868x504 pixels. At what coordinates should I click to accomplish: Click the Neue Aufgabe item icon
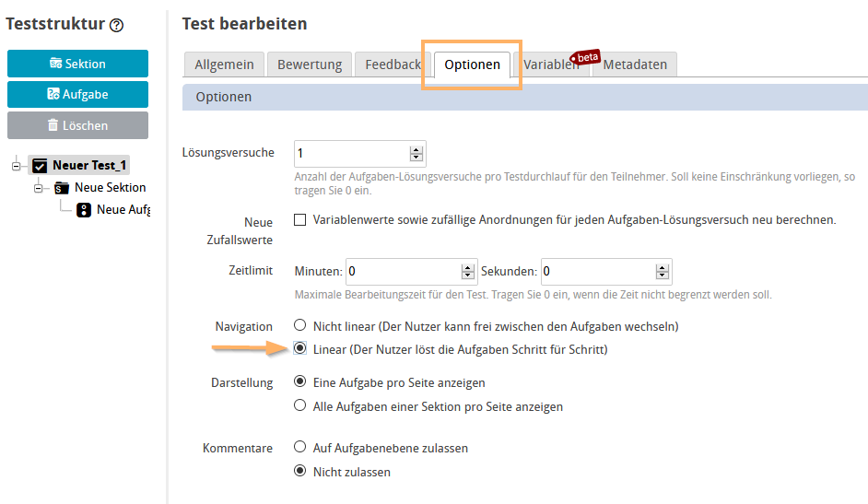[84, 210]
